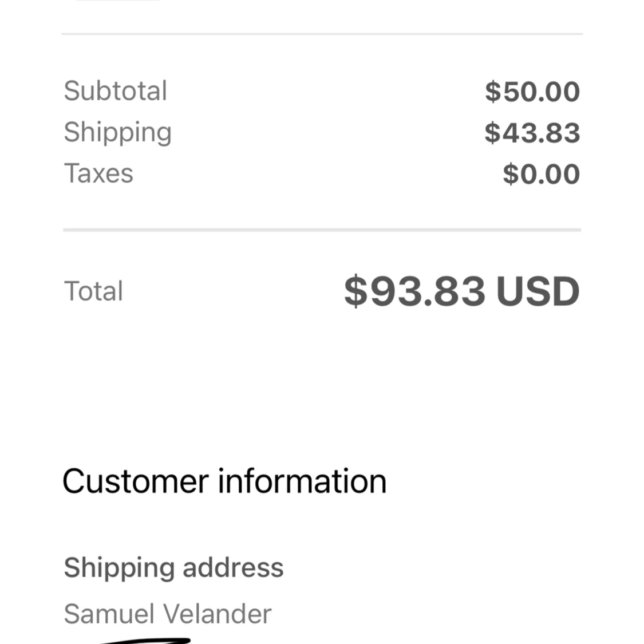Select the first name Samuel

[109, 614]
